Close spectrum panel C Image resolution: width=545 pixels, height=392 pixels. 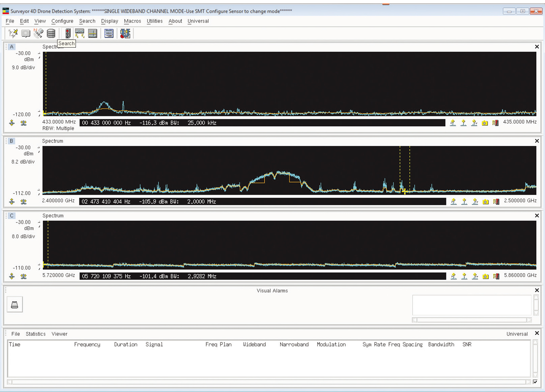click(537, 216)
